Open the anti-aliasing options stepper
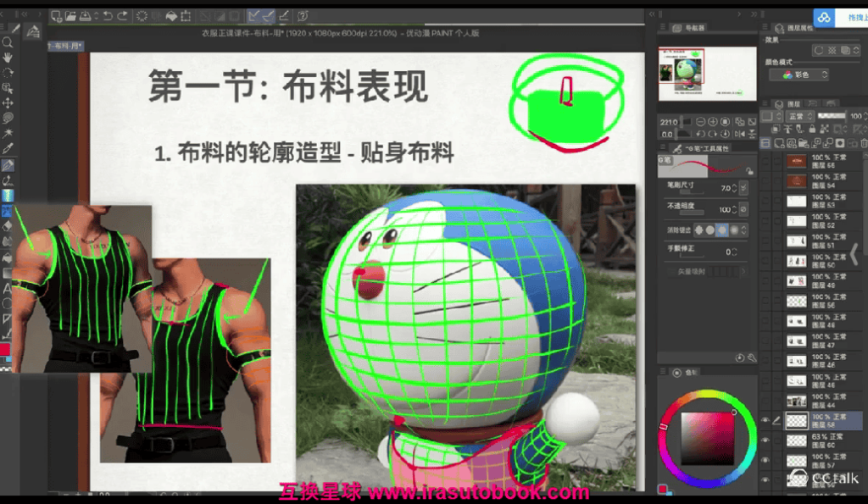This screenshot has width=868, height=504. pos(743,230)
